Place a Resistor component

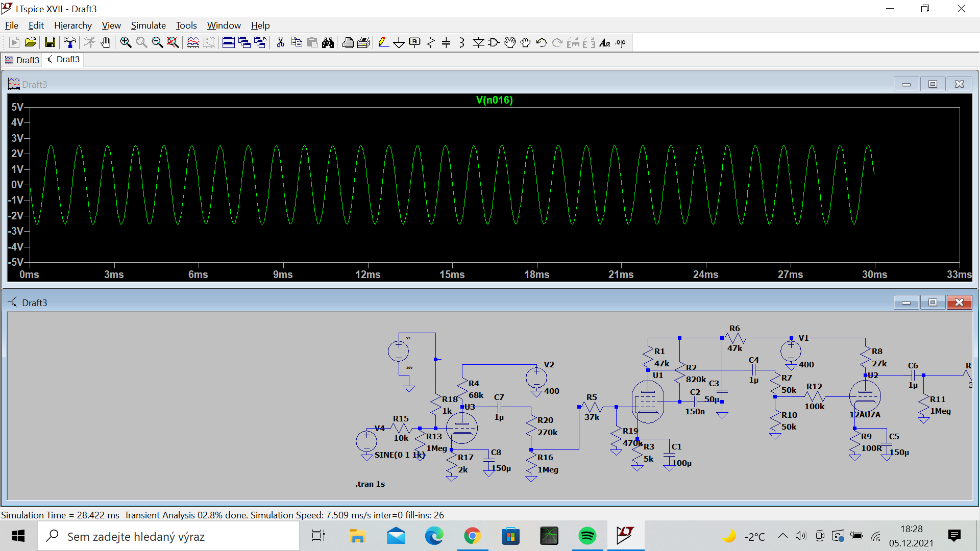pyautogui.click(x=430, y=43)
